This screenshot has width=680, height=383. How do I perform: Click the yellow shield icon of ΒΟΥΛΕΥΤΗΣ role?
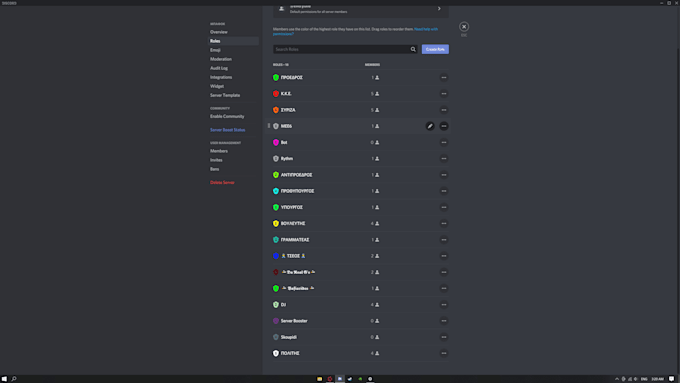[x=276, y=223]
